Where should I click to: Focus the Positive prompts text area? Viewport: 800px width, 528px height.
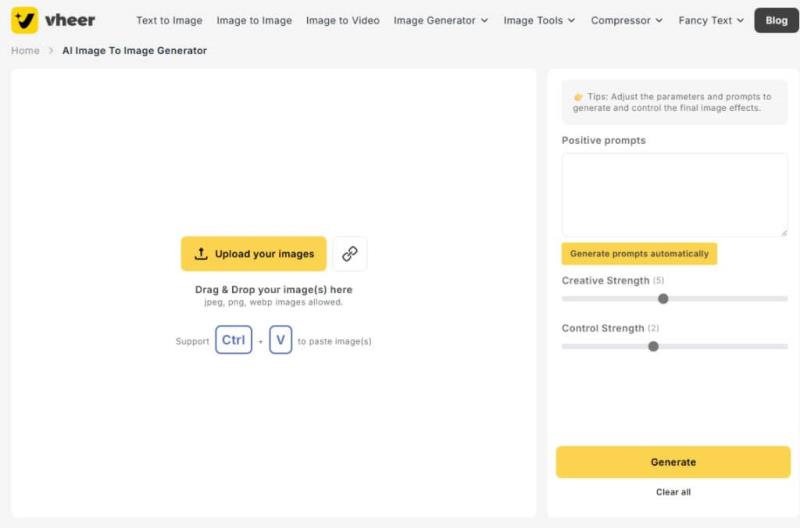pyautogui.click(x=674, y=195)
